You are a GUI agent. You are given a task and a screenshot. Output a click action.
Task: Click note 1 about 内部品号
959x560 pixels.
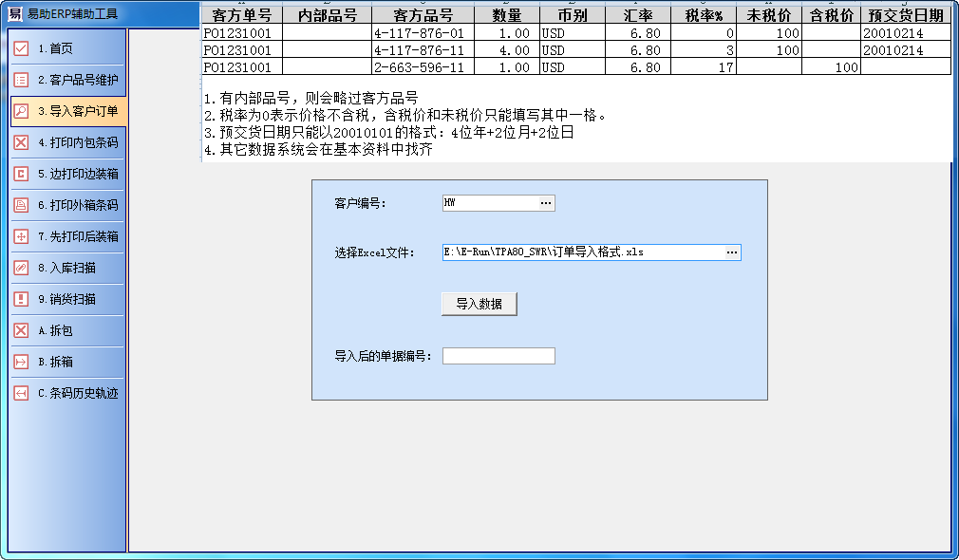tap(311, 98)
